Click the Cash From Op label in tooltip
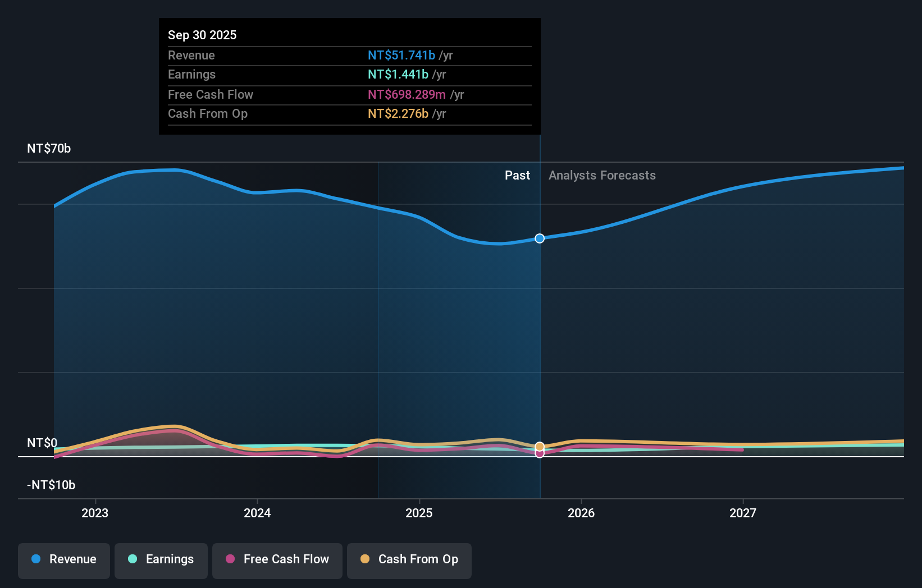The image size is (922, 588). coord(208,113)
